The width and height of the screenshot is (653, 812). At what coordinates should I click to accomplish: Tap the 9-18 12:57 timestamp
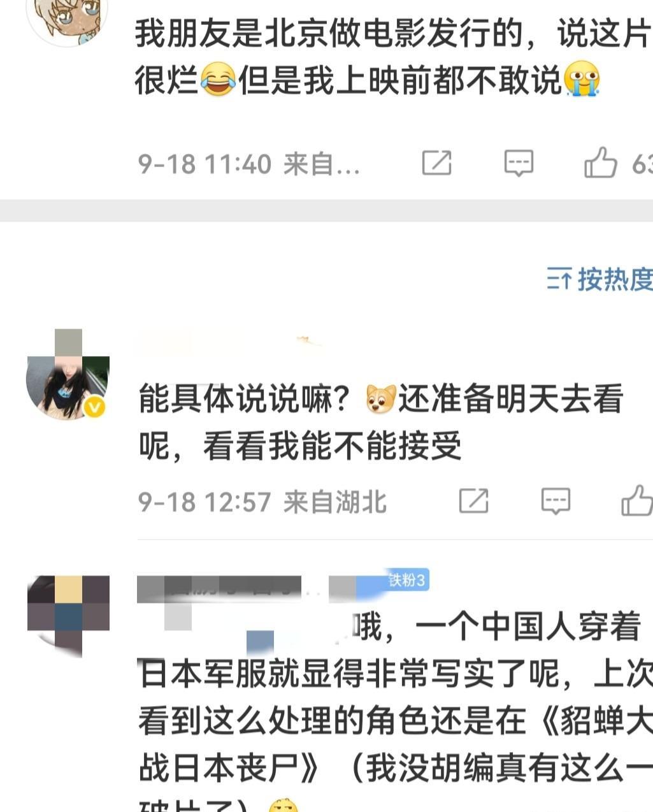tap(205, 502)
